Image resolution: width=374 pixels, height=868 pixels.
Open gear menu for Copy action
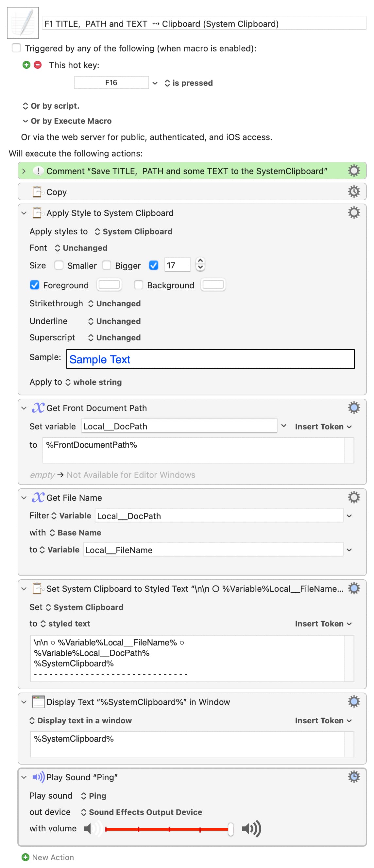[x=353, y=192]
